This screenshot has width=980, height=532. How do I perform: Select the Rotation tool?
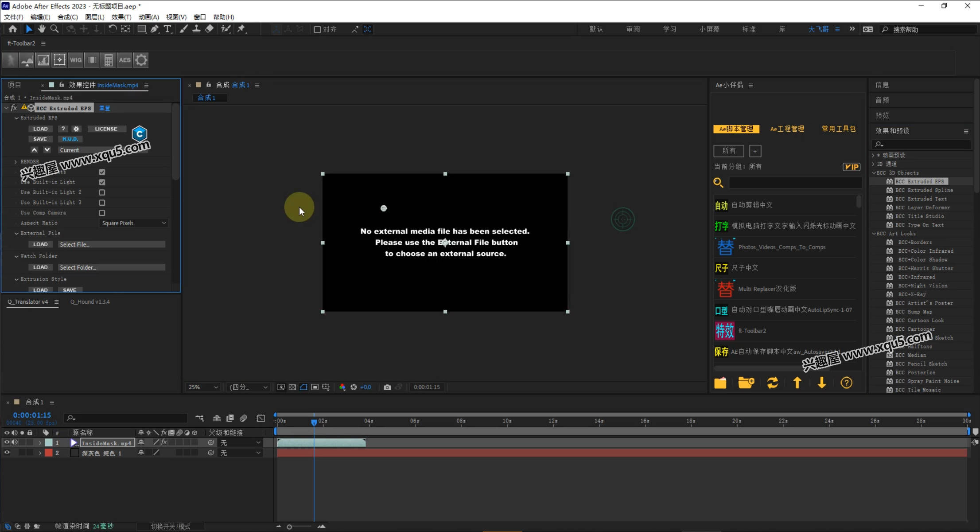tap(113, 29)
